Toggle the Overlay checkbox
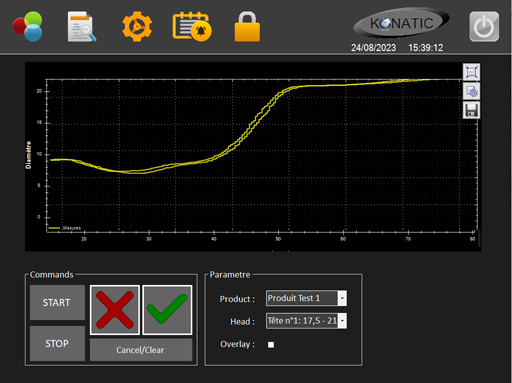Image resolution: width=512 pixels, height=383 pixels. [271, 345]
